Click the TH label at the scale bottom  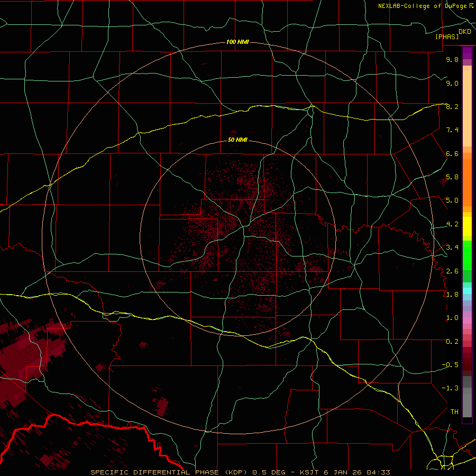pos(454,412)
